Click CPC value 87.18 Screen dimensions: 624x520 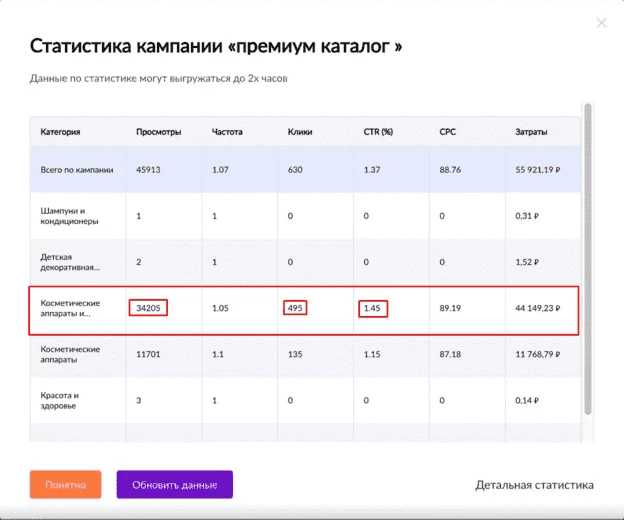(450, 354)
